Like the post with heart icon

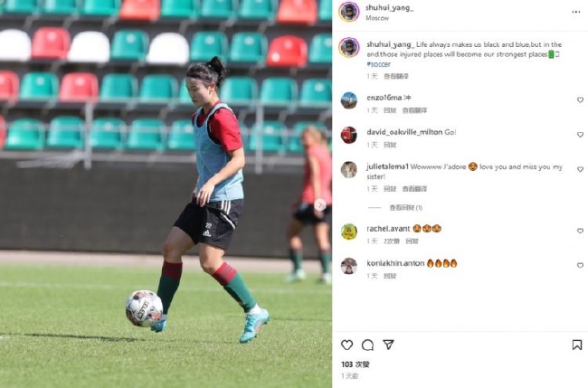click(x=346, y=345)
